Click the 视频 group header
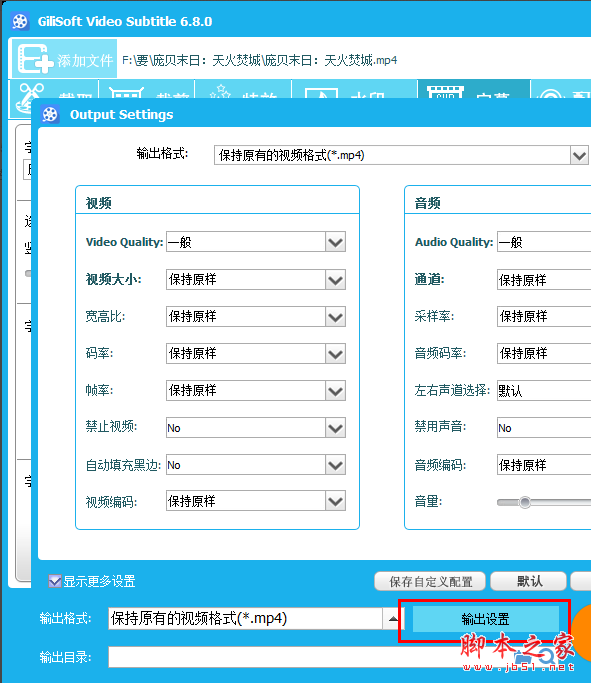This screenshot has height=683, width=591. click(x=98, y=203)
